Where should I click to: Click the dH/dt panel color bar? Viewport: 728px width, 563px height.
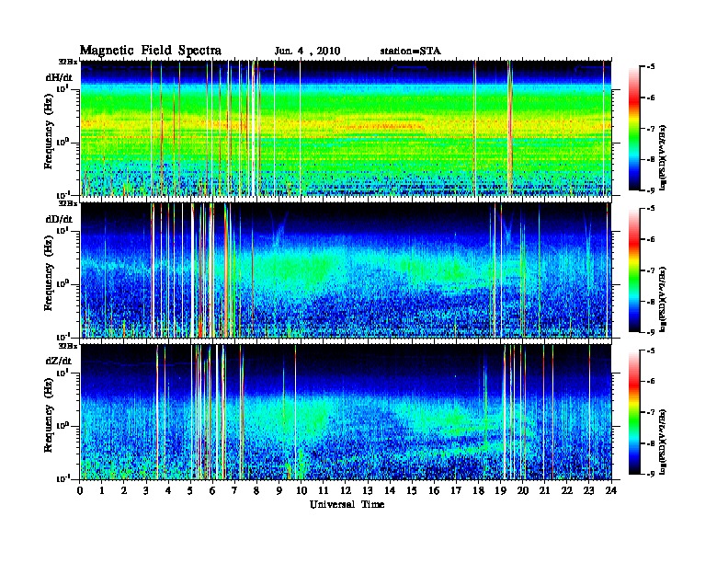[634, 128]
